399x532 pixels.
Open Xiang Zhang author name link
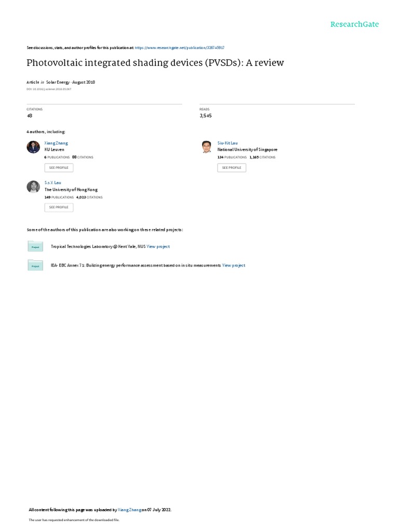point(56,143)
